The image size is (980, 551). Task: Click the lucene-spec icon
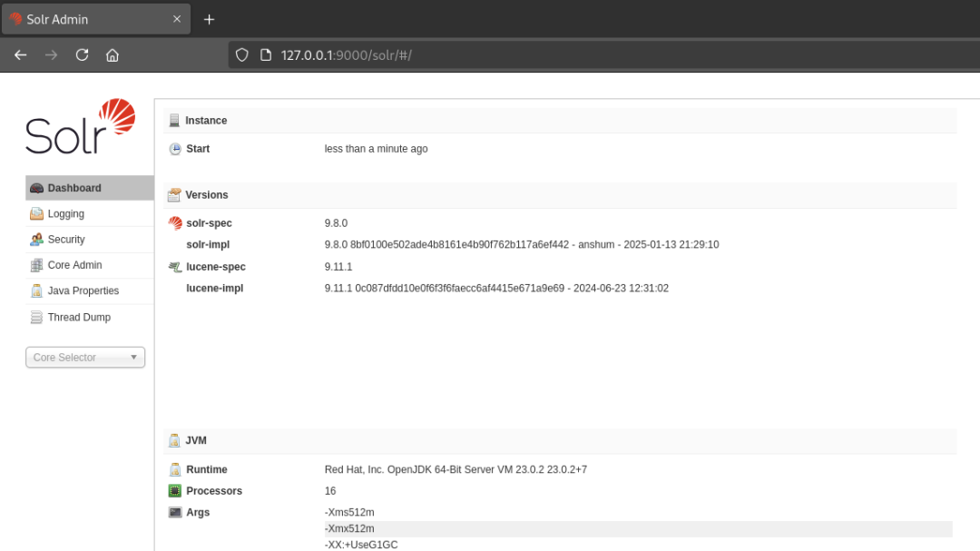click(x=175, y=267)
